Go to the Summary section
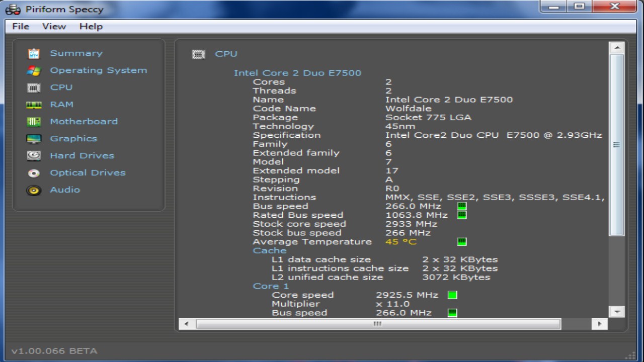The width and height of the screenshot is (644, 362). pos(76,53)
